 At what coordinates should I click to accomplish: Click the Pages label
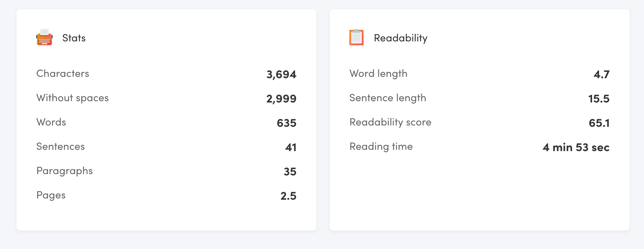click(51, 195)
